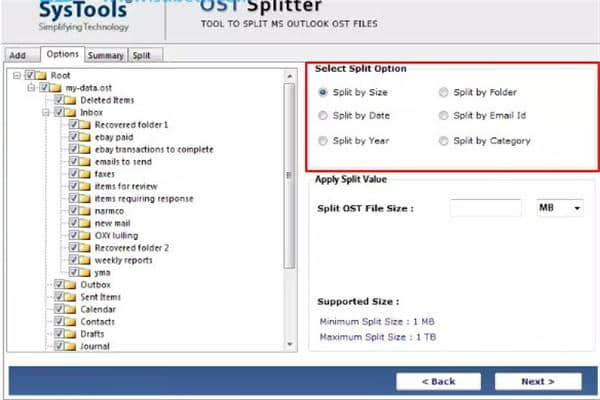
Task: Open the Add tab
Action: 20,55
